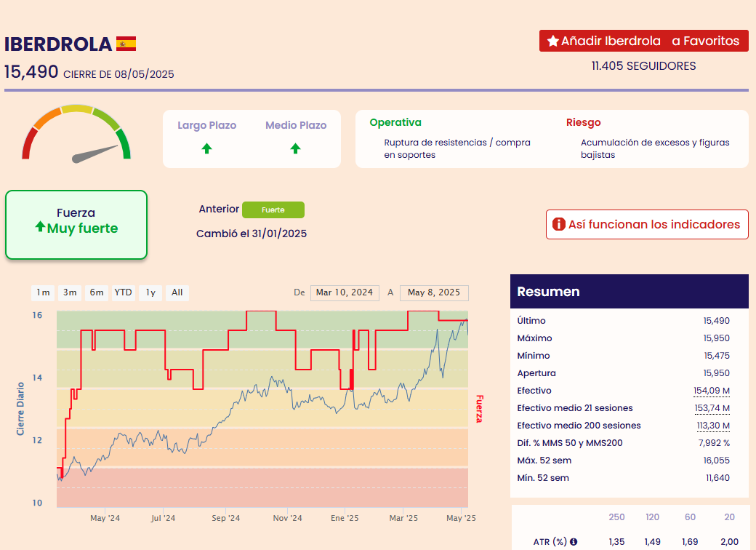Click the Mín. 52 sem value 11,640
Screen dimensions: 756x550
[x=718, y=478]
